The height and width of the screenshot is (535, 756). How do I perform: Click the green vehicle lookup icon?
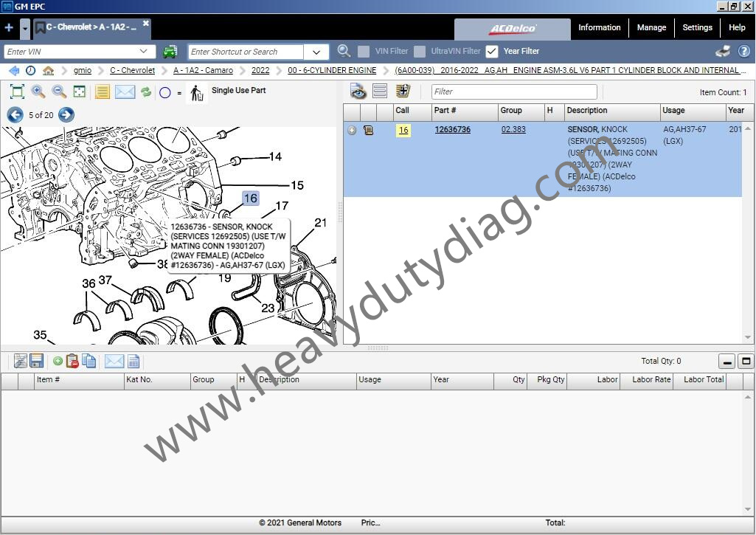[170, 51]
